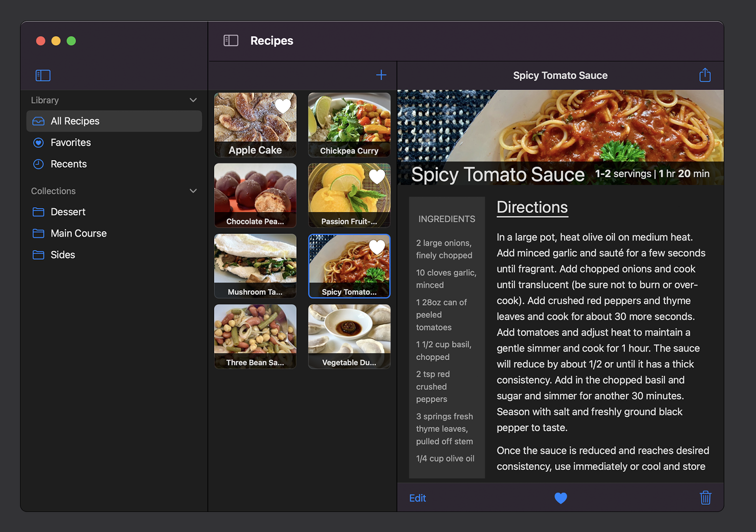Click the Dessert folder icon
The image size is (756, 532).
click(x=39, y=212)
